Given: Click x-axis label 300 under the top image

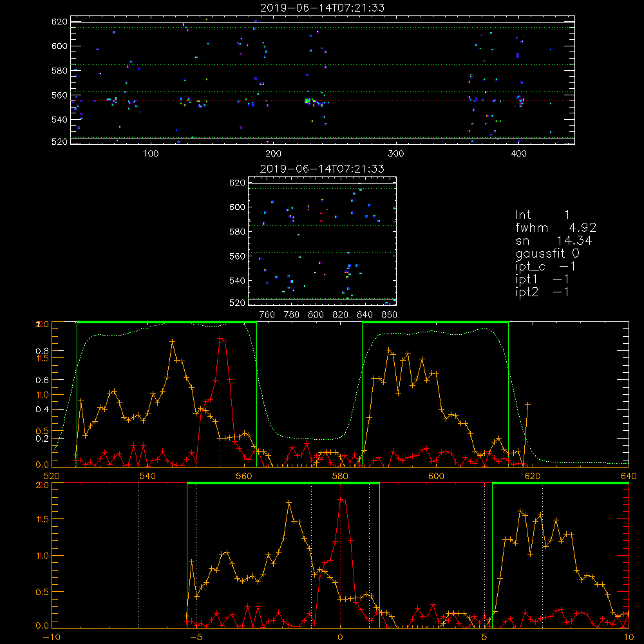Looking at the screenshot, I should coord(396,154).
